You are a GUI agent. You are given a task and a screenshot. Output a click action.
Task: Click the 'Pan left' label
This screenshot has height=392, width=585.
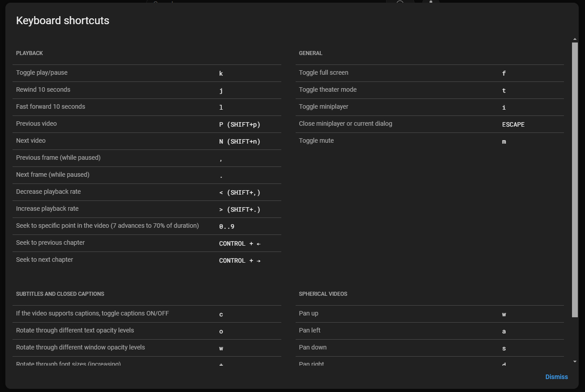point(310,330)
